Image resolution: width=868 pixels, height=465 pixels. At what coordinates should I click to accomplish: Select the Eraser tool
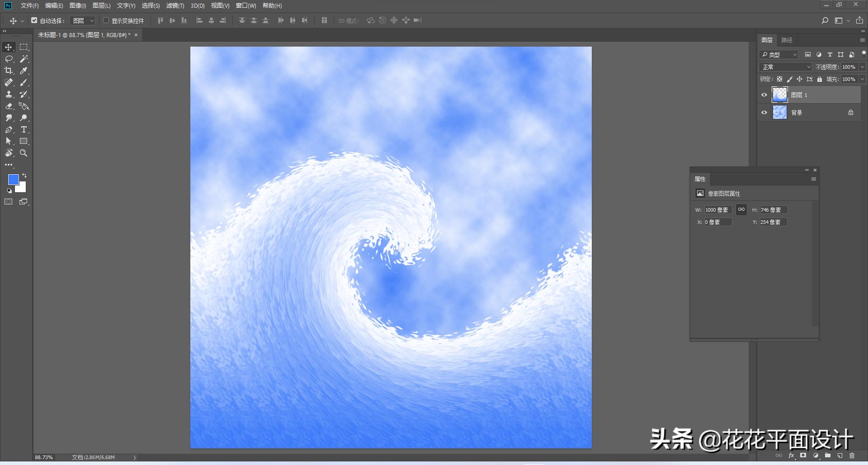(9, 106)
